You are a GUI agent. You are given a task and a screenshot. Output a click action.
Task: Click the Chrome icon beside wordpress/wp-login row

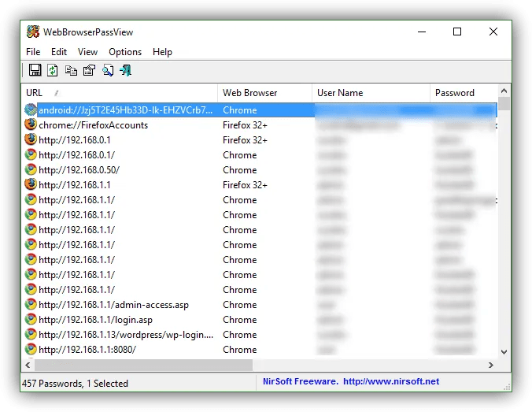click(x=31, y=334)
